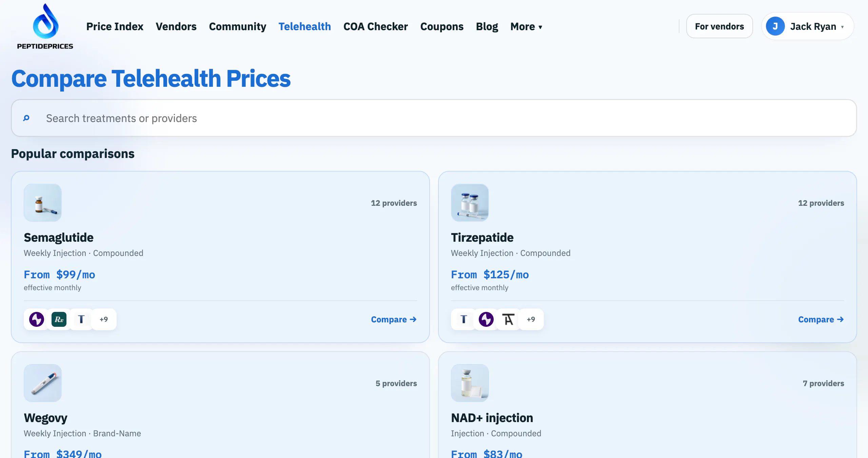Click the 'Injection · Compounded' text under NAD+

pos(496,433)
